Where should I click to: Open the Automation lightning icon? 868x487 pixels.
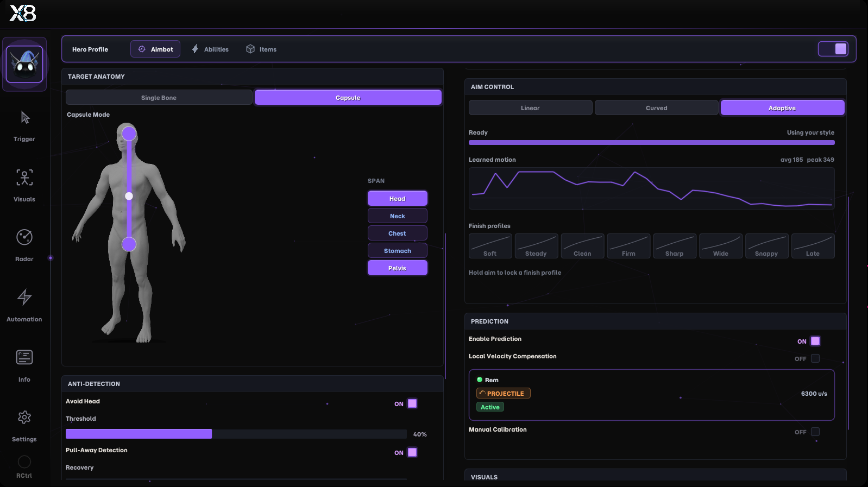[24, 297]
